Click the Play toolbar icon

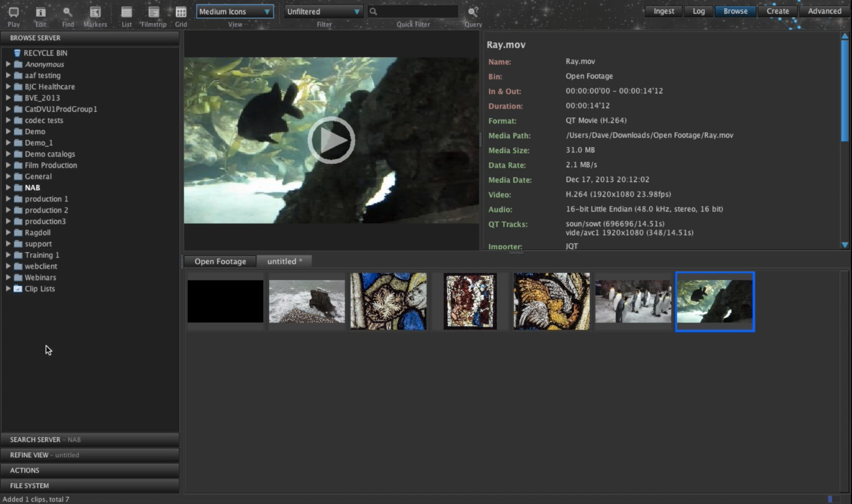[14, 12]
